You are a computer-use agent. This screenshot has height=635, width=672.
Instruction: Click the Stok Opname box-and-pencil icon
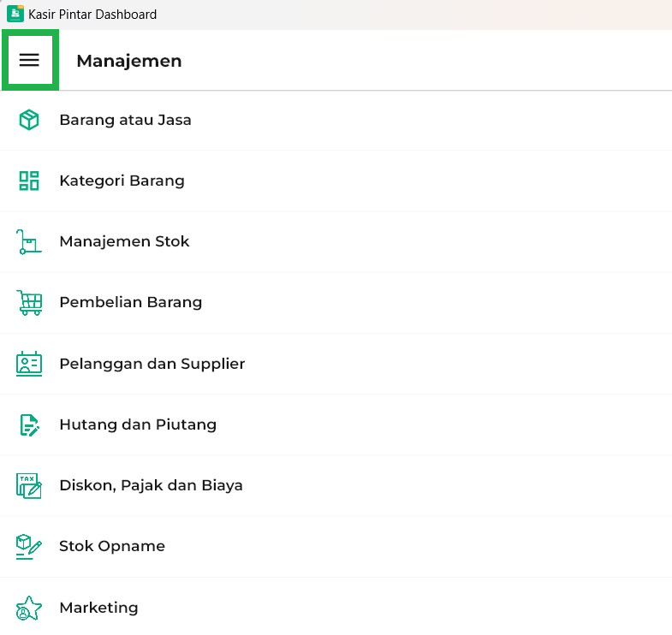tap(29, 546)
